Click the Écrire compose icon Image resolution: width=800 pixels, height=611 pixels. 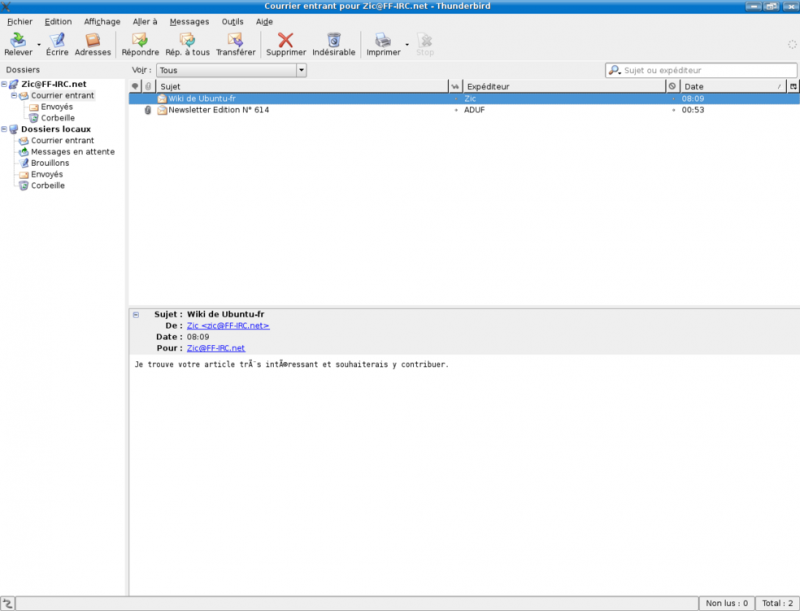pyautogui.click(x=57, y=41)
